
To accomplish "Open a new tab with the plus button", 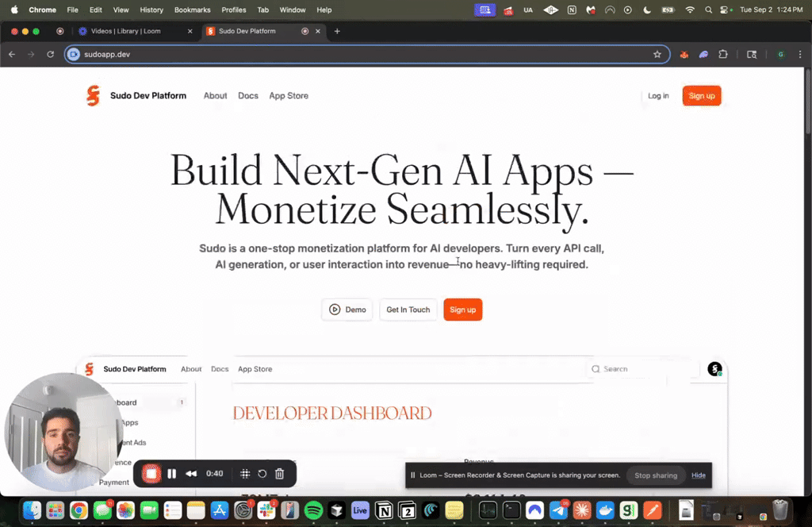I will click(x=337, y=31).
